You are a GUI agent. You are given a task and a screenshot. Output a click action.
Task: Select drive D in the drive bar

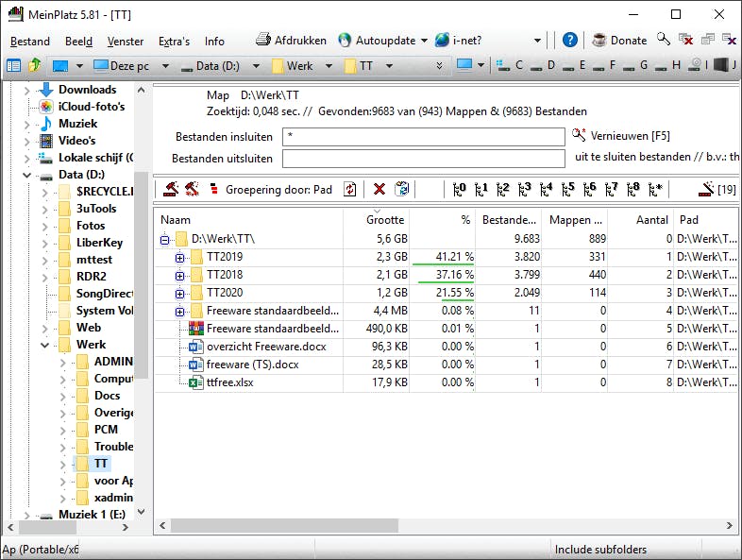543,65
